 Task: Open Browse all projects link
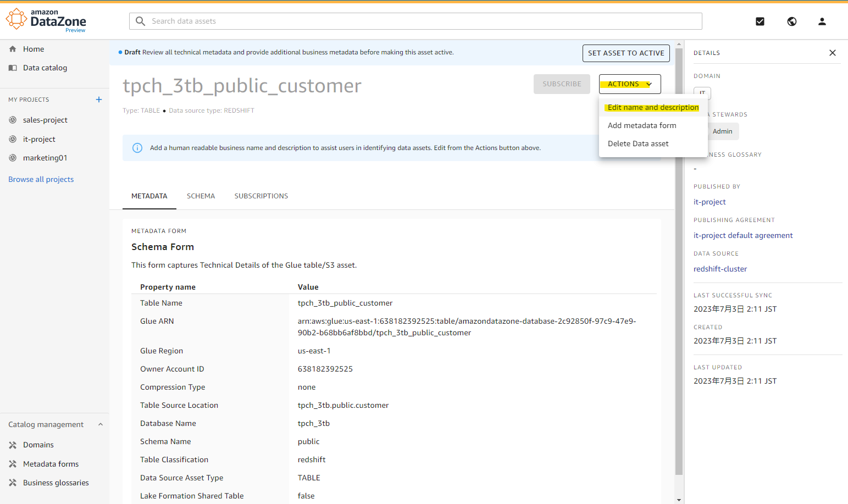pos(41,179)
